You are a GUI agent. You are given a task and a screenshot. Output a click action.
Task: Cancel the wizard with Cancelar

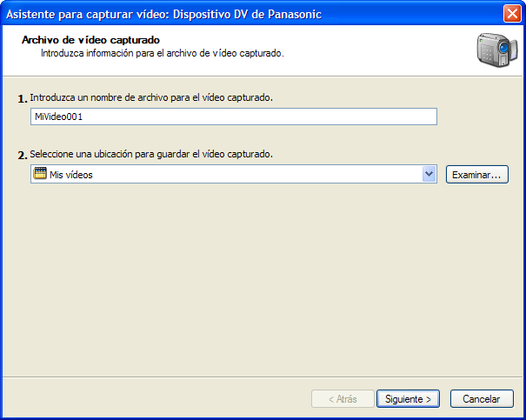[481, 399]
